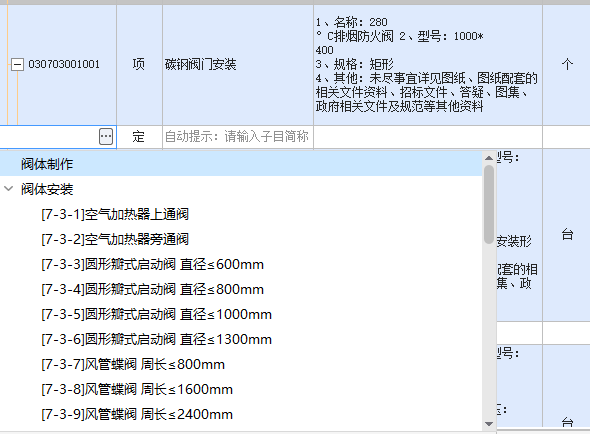
Task: Click the dropdown list scrollbar thumb
Action: pyautogui.click(x=489, y=204)
